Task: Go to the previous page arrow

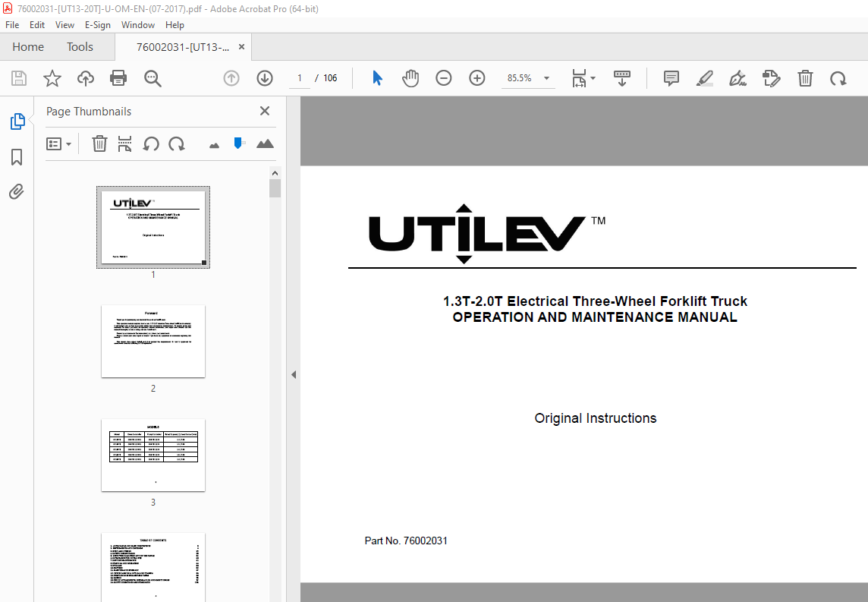Action: pyautogui.click(x=231, y=78)
